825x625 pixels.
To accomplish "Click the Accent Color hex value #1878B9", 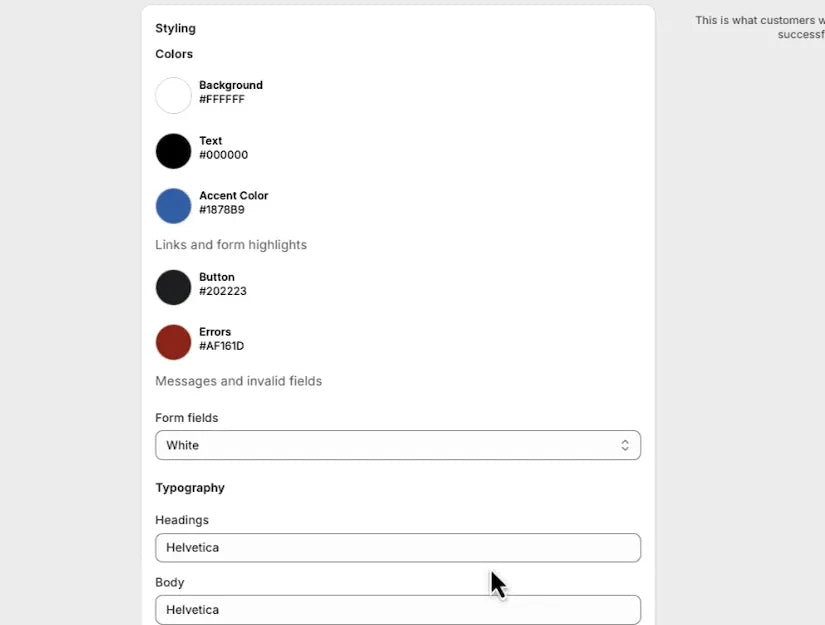I will pos(222,209).
